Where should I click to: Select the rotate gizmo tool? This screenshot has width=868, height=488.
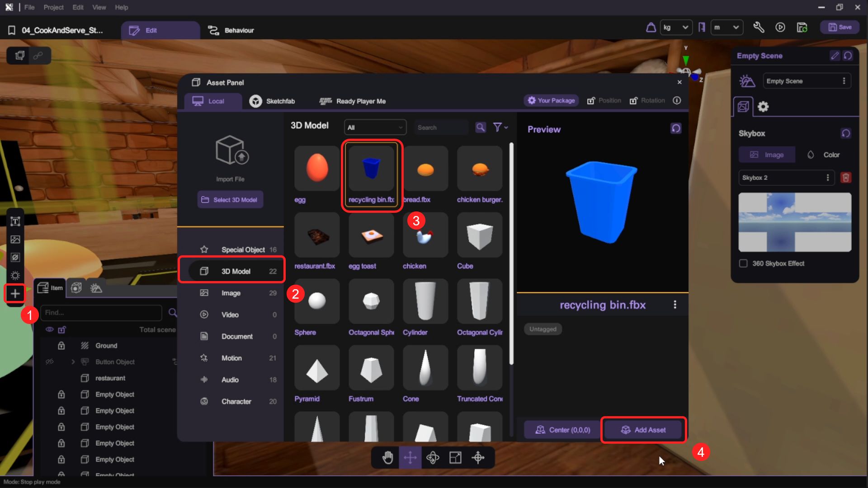433,458
